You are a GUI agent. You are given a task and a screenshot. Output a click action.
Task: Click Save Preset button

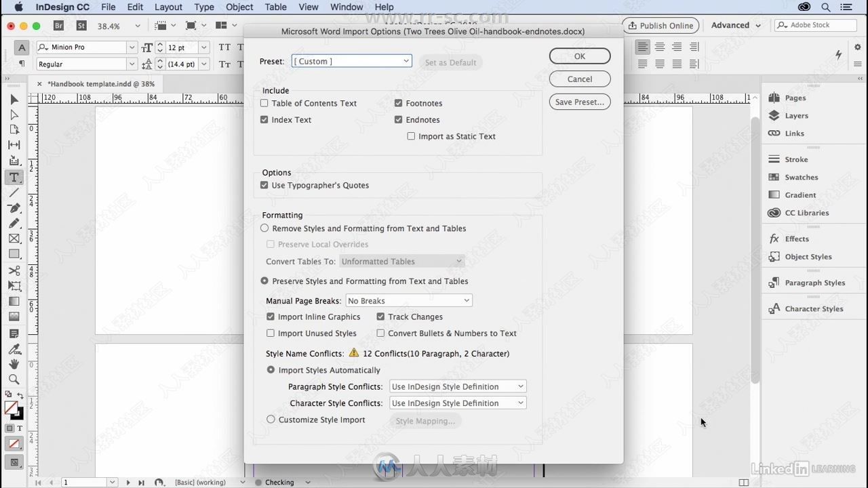(x=580, y=102)
